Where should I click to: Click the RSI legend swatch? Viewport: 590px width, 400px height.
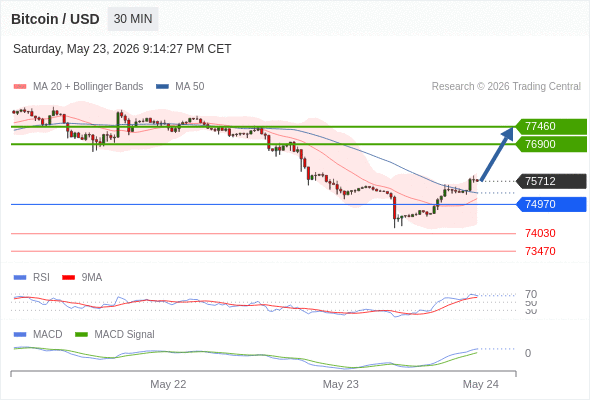[x=20, y=278]
